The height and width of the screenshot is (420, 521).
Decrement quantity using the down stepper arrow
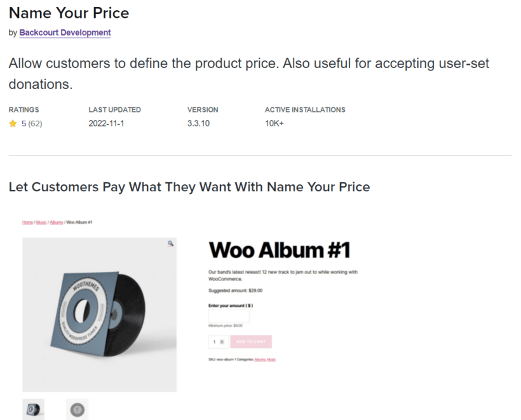(x=222, y=344)
